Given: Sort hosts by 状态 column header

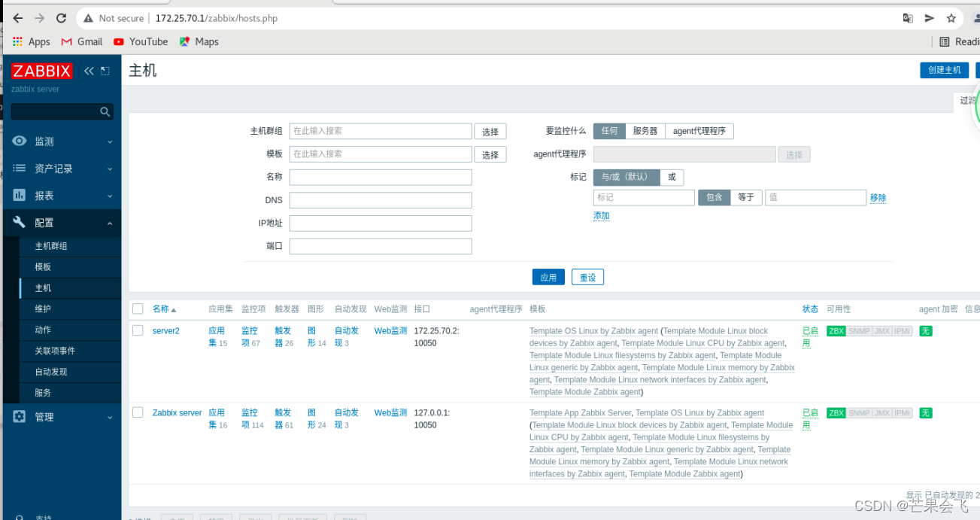Looking at the screenshot, I should click(x=810, y=309).
